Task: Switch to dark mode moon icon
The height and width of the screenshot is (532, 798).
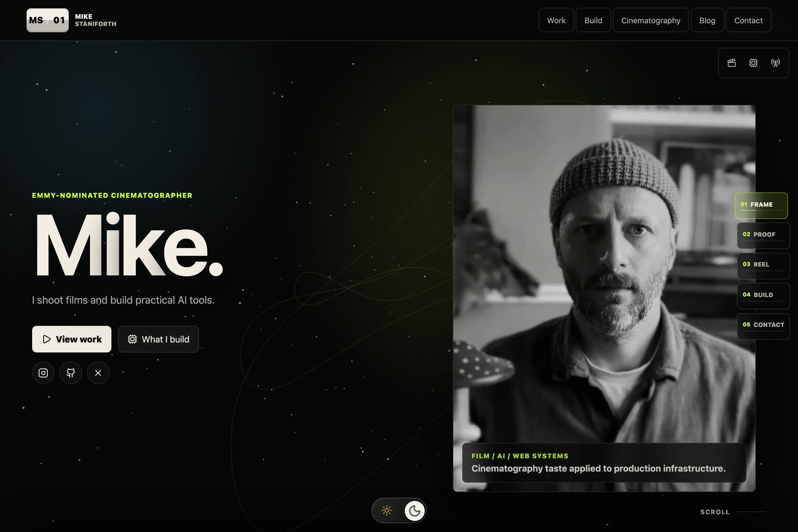Action: tap(414, 510)
